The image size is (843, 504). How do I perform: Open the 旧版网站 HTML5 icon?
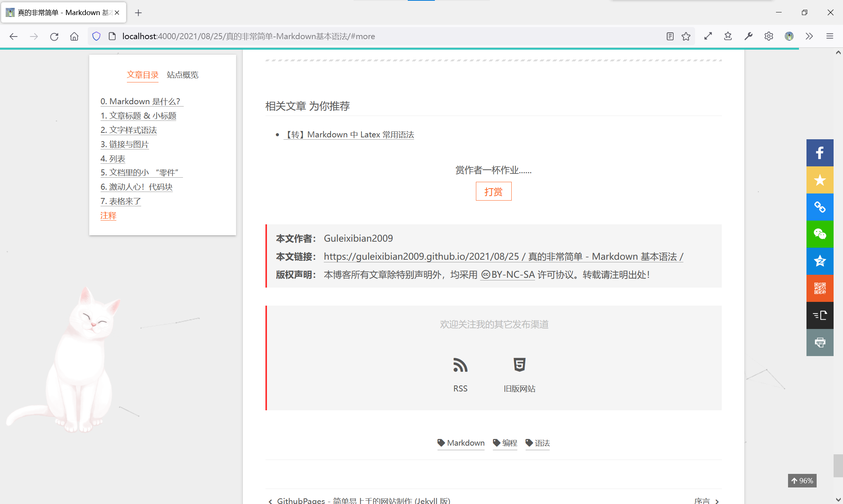point(519,365)
